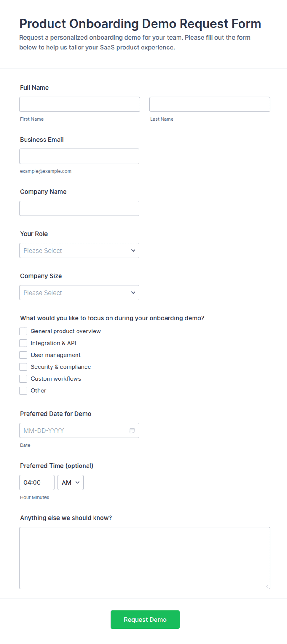Click the Company Name input box

click(x=79, y=208)
